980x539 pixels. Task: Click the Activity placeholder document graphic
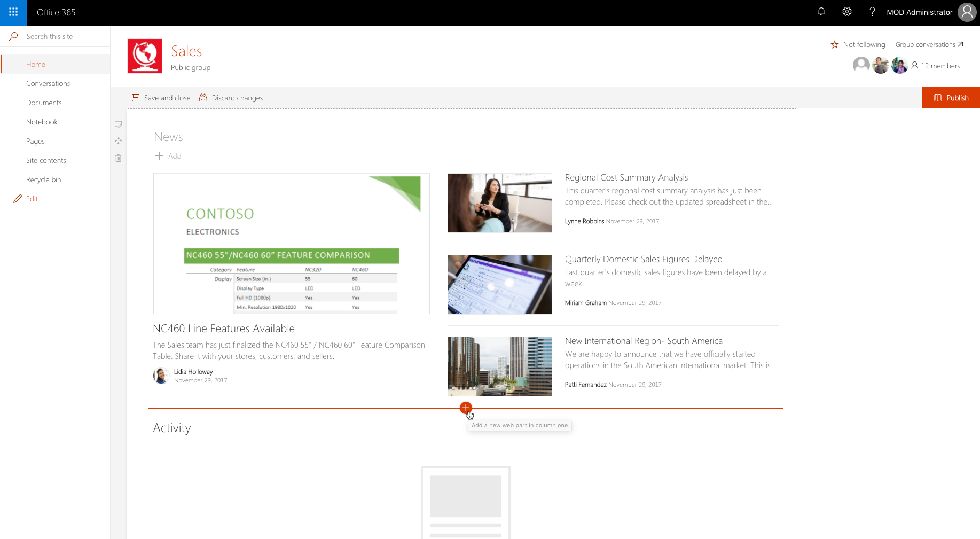point(466,503)
